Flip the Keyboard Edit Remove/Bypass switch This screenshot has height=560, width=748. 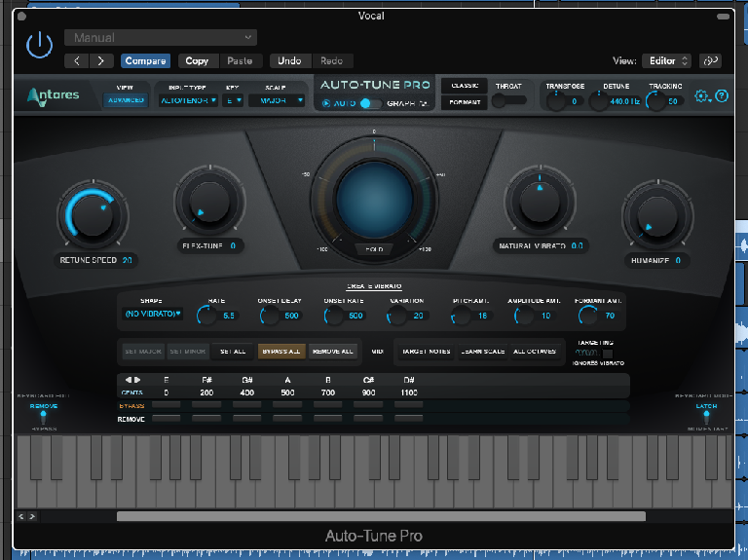(44, 417)
